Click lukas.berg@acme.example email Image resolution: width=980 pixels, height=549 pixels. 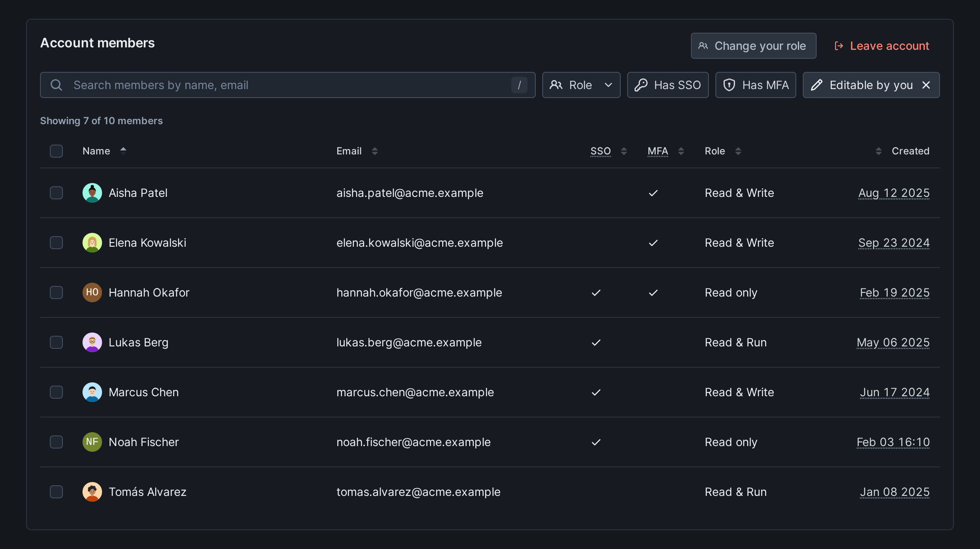click(x=409, y=342)
